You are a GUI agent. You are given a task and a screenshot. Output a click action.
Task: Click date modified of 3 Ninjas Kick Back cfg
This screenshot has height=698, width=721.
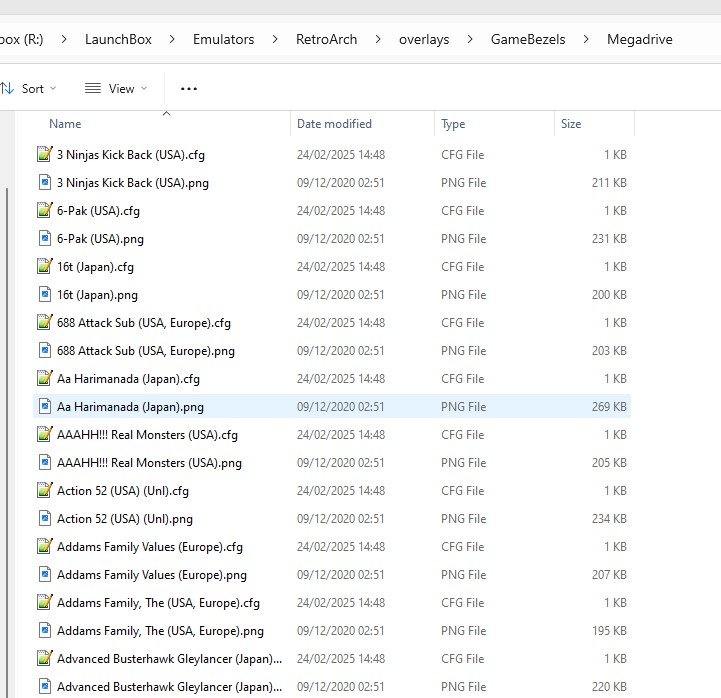[x=341, y=155]
